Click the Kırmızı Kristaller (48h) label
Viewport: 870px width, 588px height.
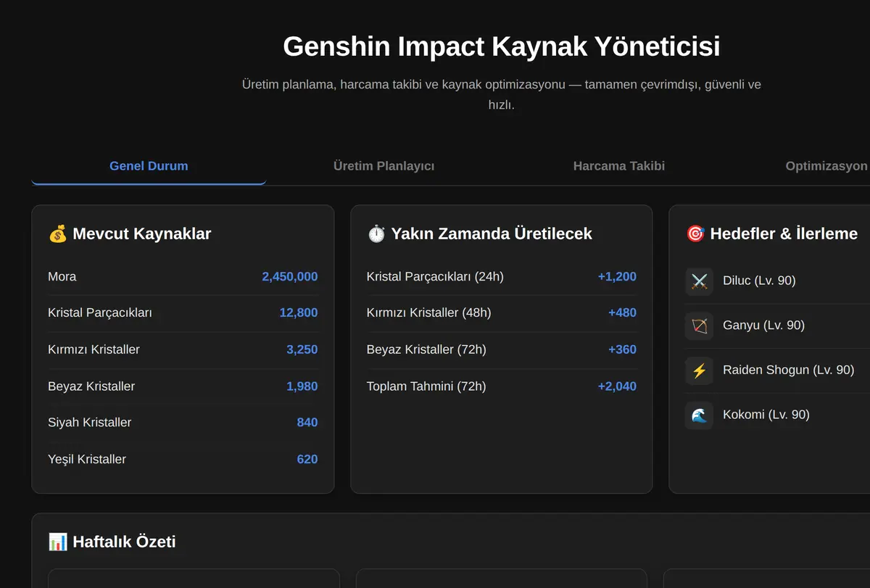[x=429, y=312]
